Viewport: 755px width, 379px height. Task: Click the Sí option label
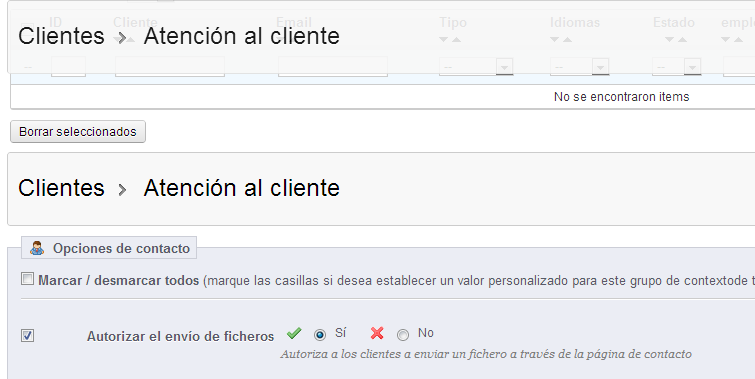coord(340,333)
